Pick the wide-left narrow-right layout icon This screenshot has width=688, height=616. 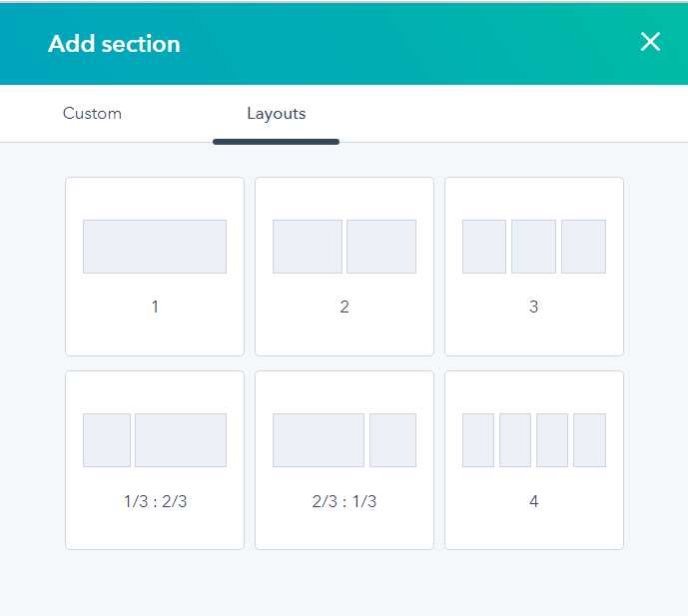(344, 440)
